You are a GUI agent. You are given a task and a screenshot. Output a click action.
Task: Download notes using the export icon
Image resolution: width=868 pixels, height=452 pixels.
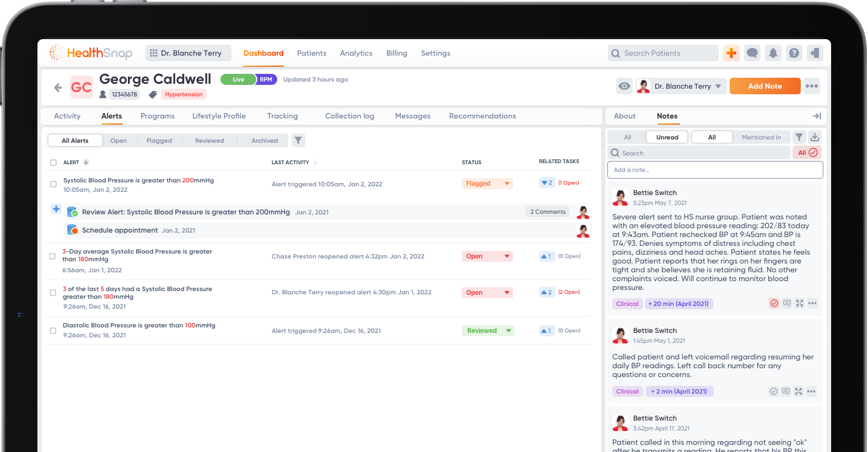(x=815, y=137)
